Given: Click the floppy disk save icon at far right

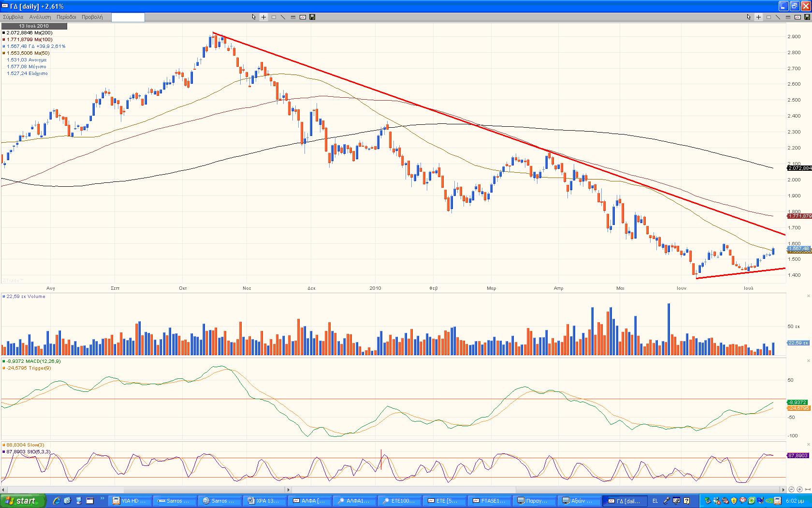Looking at the screenshot, I should (807, 17).
